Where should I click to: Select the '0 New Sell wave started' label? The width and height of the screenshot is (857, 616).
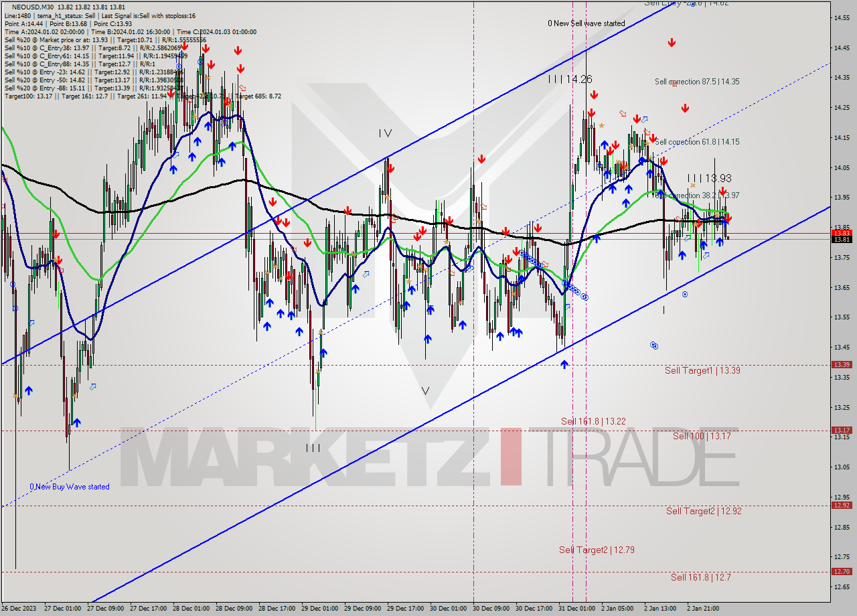point(587,23)
